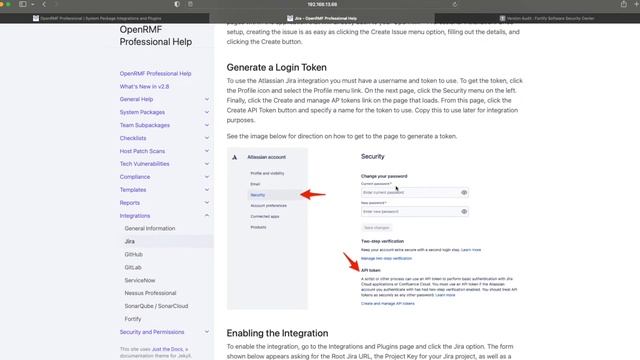Open Tech Vulnerabilities nav link
This screenshot has height=360, width=640.
click(x=144, y=164)
